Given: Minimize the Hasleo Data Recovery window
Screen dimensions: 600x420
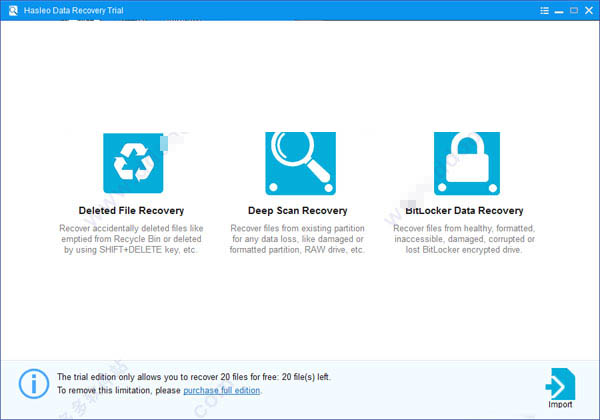Looking at the screenshot, I should click(559, 11).
